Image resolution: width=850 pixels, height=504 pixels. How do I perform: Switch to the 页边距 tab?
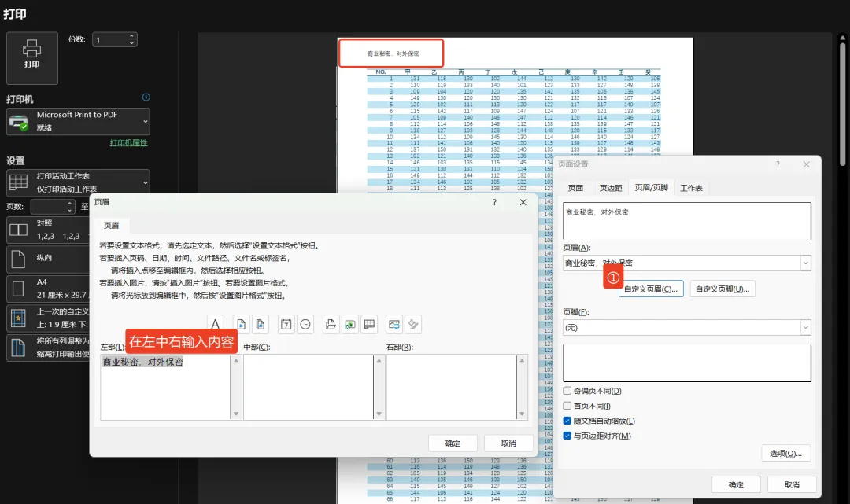tap(611, 188)
